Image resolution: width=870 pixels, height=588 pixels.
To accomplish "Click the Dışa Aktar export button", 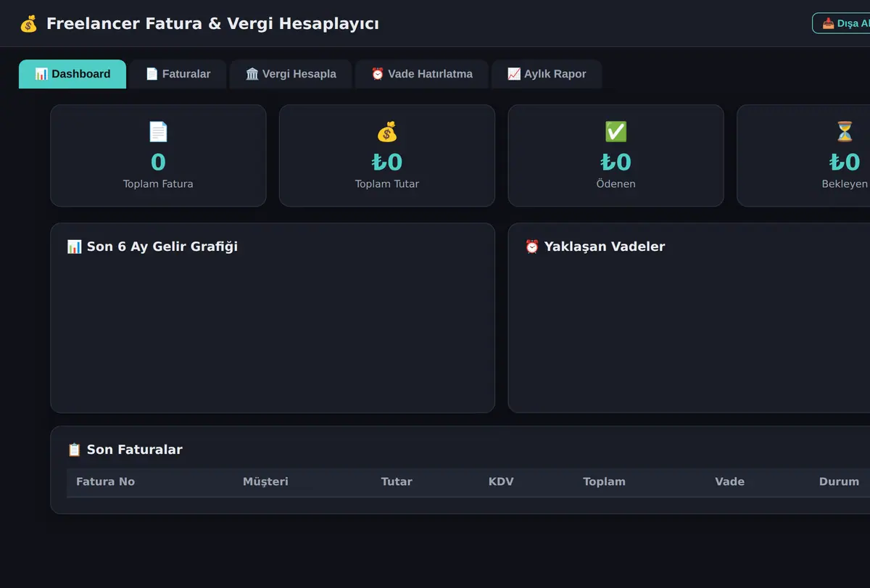I will point(842,23).
